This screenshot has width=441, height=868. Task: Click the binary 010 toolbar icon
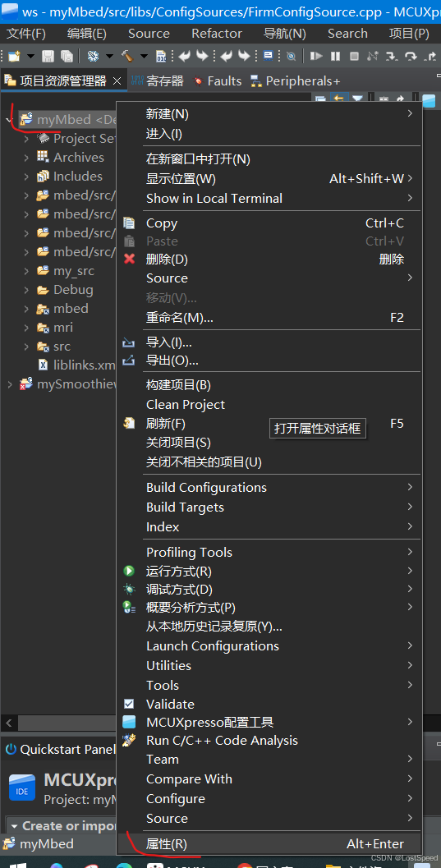coord(162,56)
